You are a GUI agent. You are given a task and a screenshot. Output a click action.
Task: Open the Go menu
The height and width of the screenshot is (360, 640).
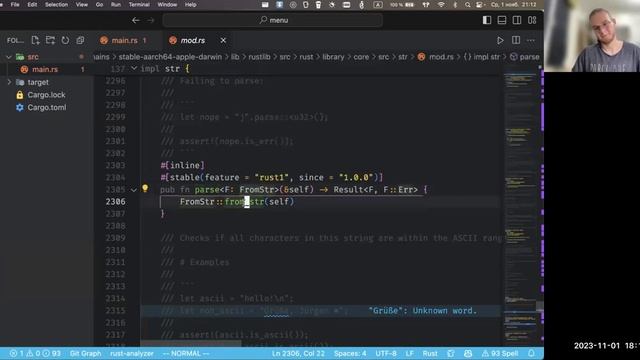coord(99,4)
